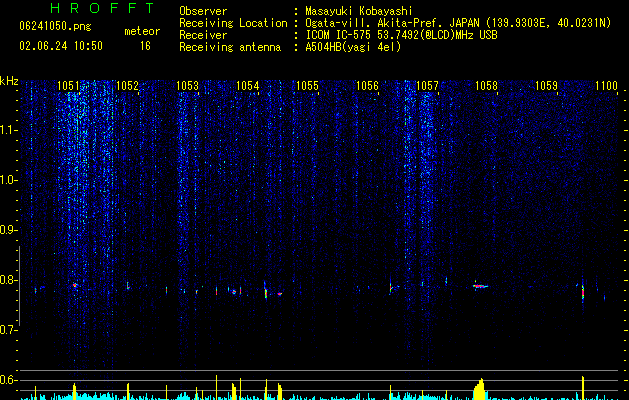This screenshot has height=400, width=629.
Task: Click the 1051 time marker
Action: 68,86
